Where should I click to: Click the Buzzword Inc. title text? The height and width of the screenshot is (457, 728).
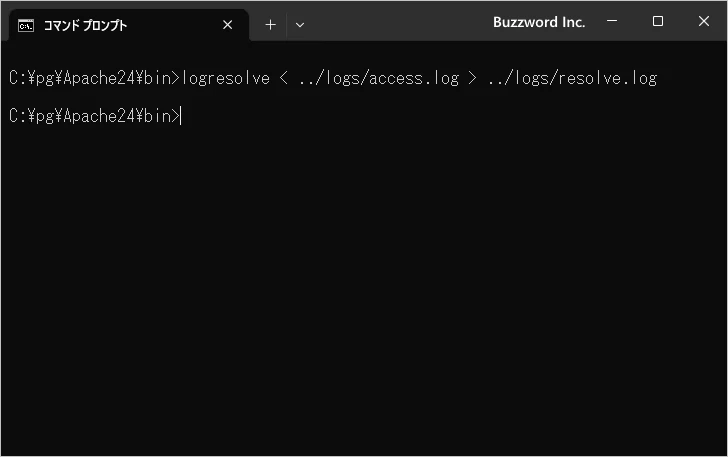click(x=538, y=22)
